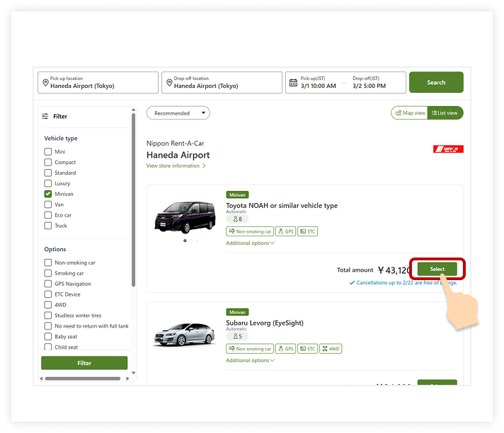Enable Studless winter tires option
504x433 pixels.
point(48,316)
